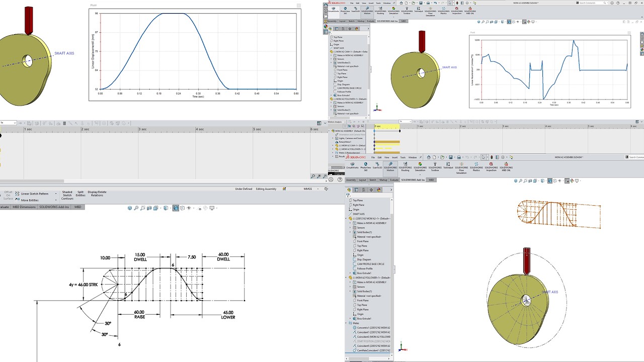Select MBD tab in top-right window
644x362 pixels.
tap(404, 21)
